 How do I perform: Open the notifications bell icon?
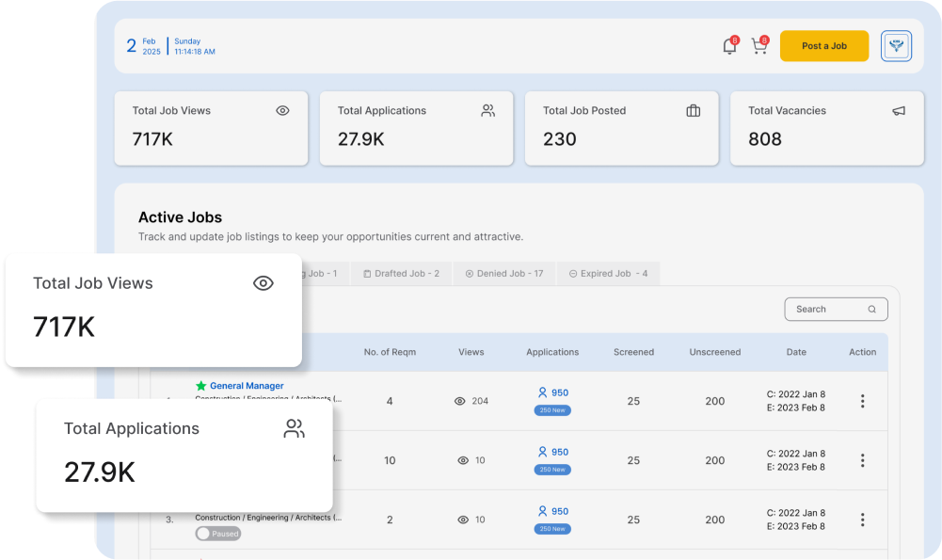point(729,46)
